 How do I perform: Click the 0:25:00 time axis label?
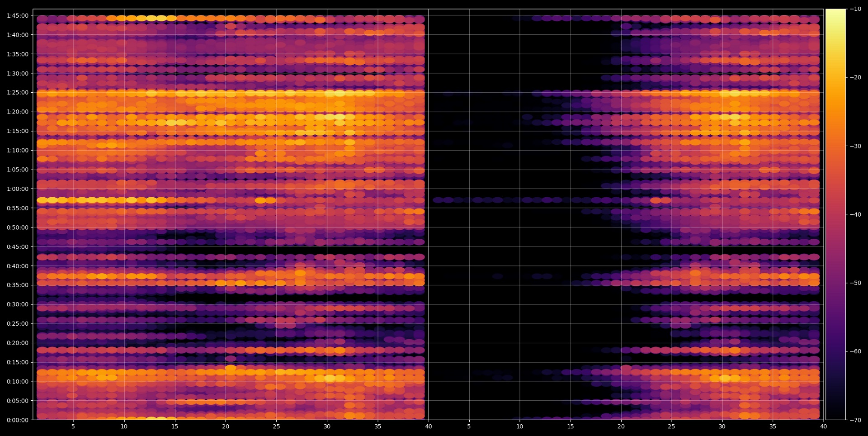pos(18,323)
